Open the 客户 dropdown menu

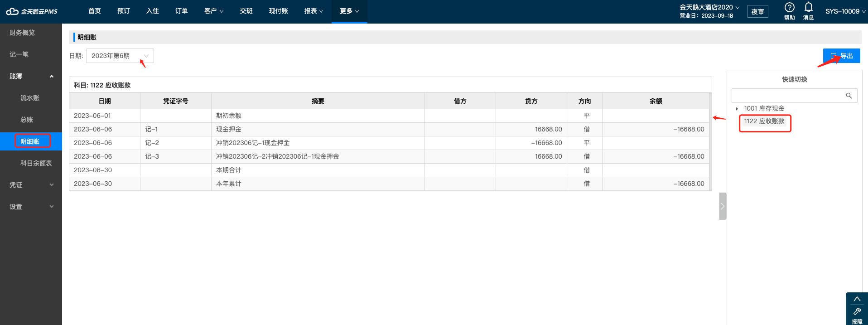[213, 11]
